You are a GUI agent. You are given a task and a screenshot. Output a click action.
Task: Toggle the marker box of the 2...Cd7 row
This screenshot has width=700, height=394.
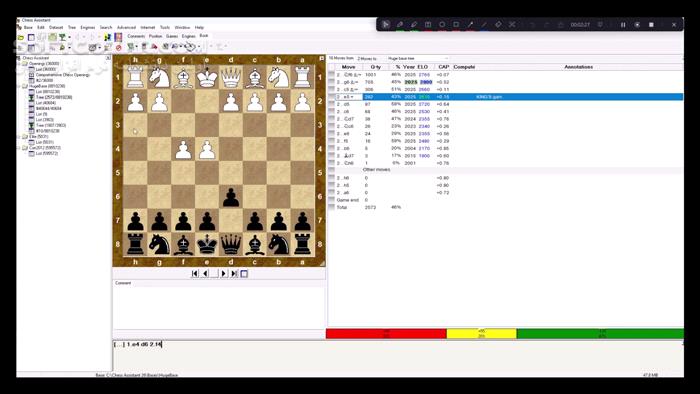(x=331, y=119)
